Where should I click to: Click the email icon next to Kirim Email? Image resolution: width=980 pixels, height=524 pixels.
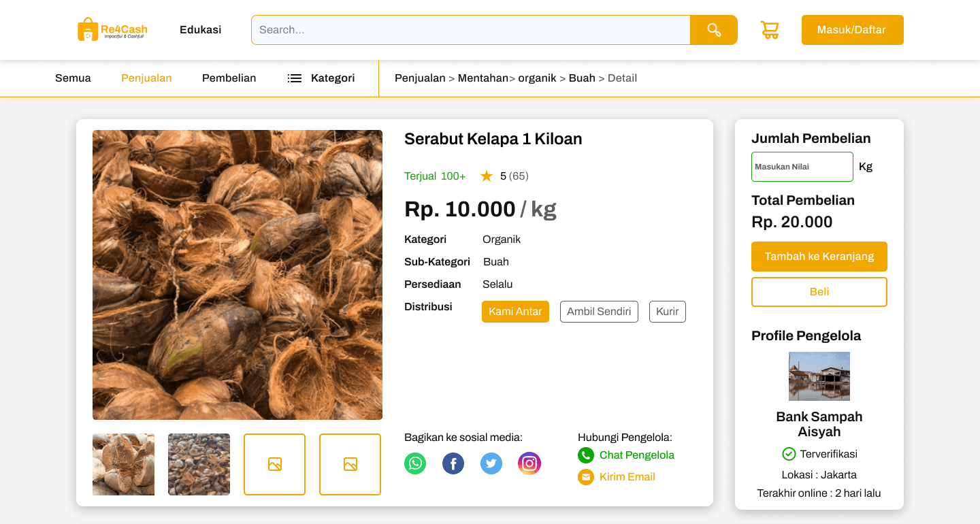point(586,477)
